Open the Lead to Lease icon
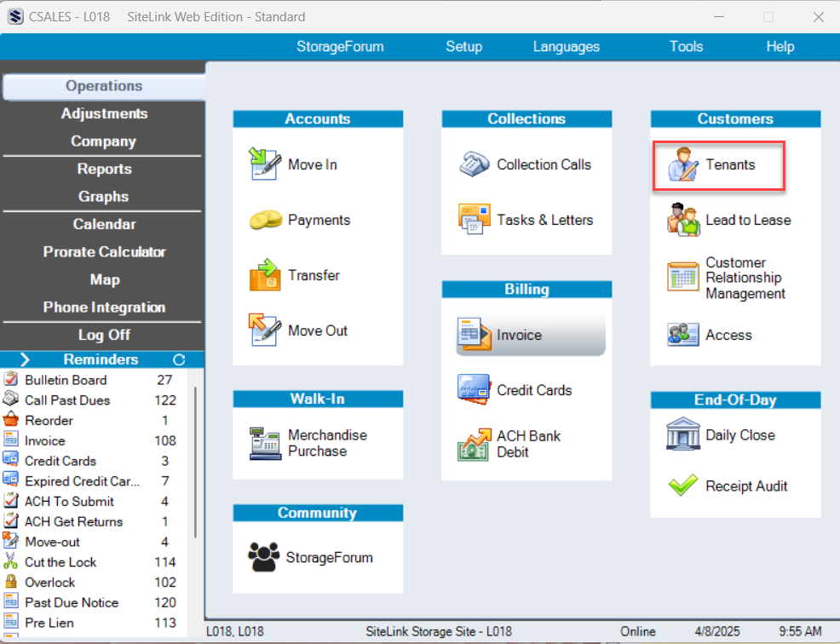 [x=683, y=219]
